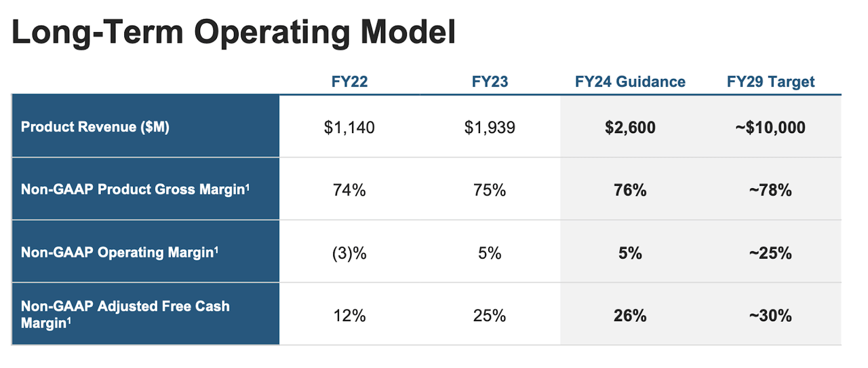The width and height of the screenshot is (868, 368).
Task: Select Non-GAAP Operating Margin row label
Action: [120, 253]
